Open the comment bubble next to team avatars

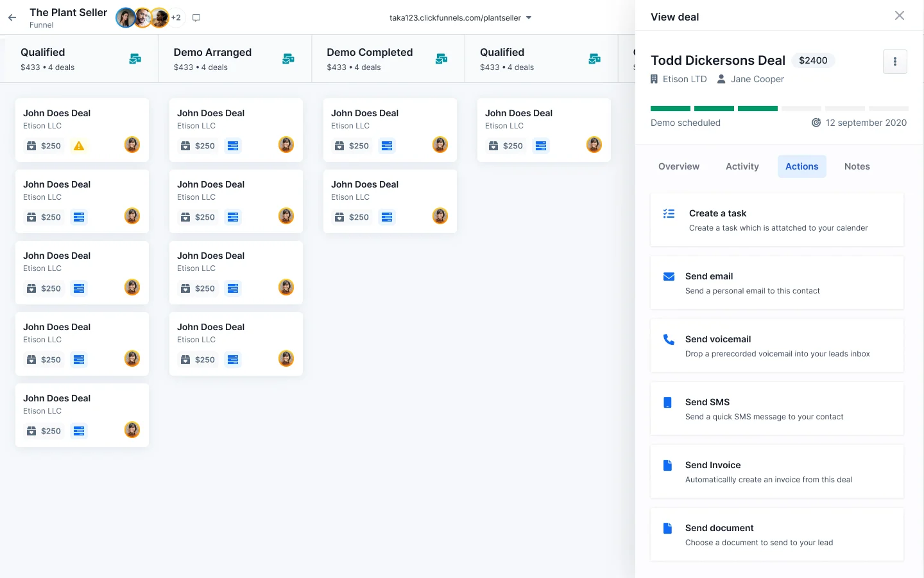(196, 17)
